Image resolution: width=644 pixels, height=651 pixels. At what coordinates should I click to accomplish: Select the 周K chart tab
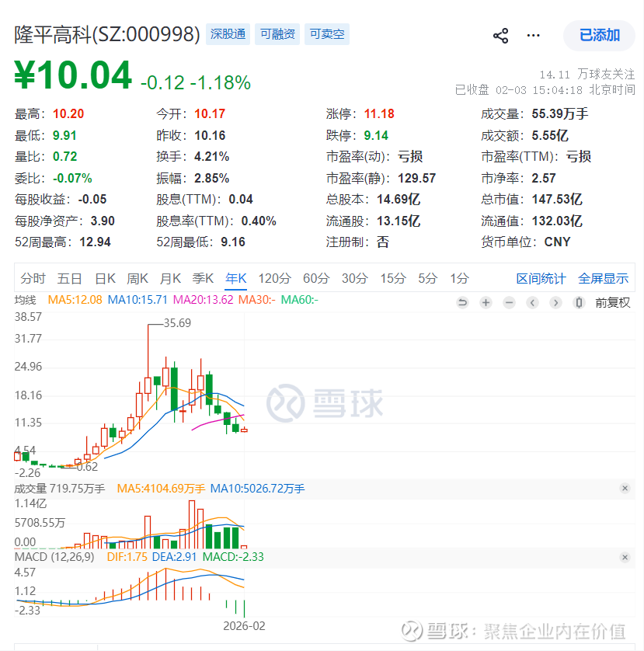click(x=138, y=278)
